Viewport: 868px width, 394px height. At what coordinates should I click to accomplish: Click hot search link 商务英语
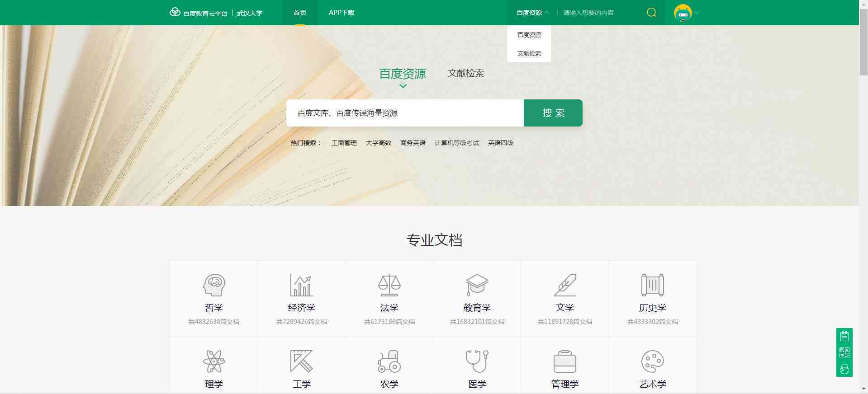tap(413, 143)
